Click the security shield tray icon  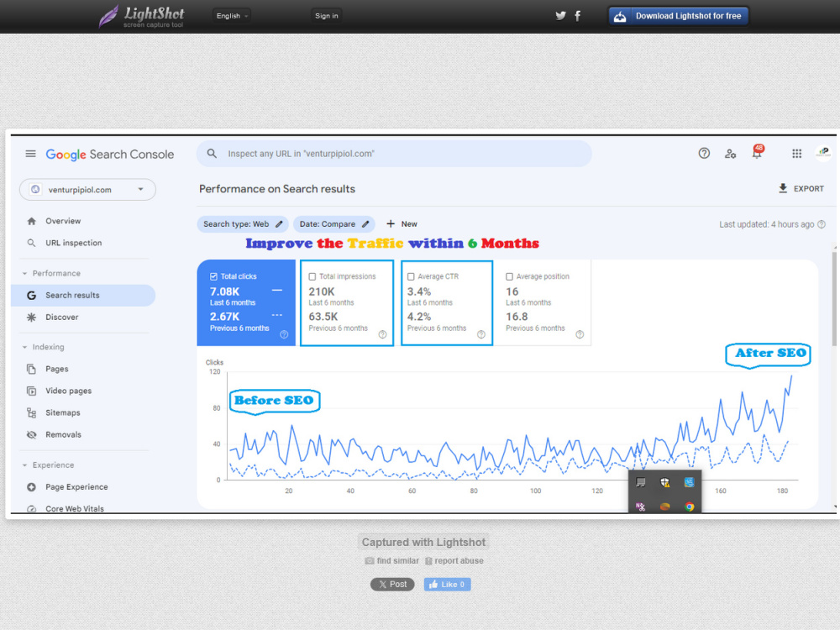[664, 482]
